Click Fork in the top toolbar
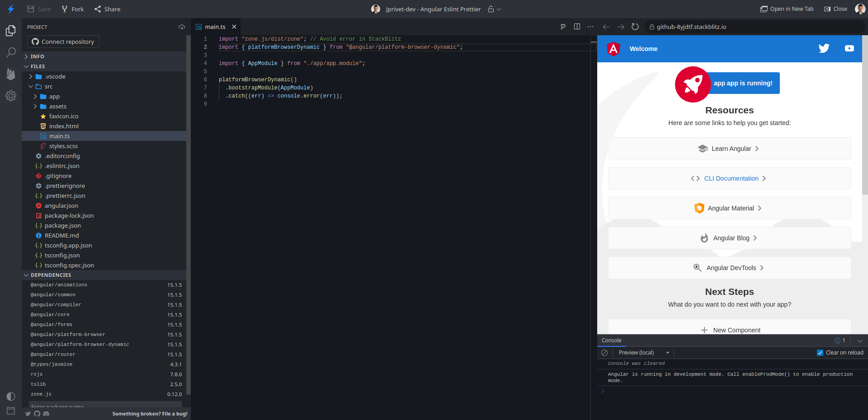 73,9
